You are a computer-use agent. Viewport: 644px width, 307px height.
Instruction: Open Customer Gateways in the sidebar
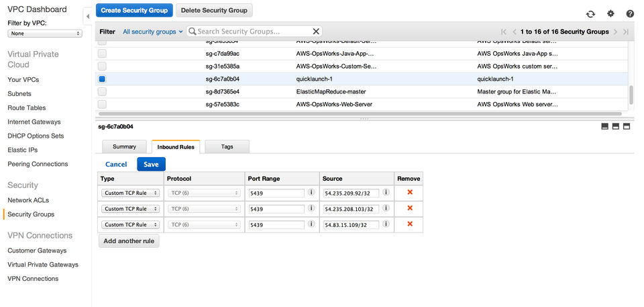pyautogui.click(x=37, y=251)
